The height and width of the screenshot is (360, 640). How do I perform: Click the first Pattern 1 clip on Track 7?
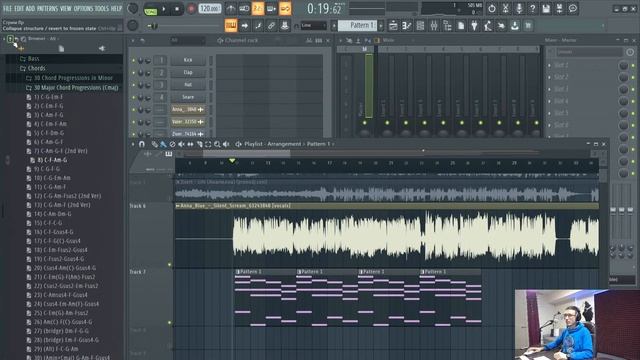coord(265,298)
